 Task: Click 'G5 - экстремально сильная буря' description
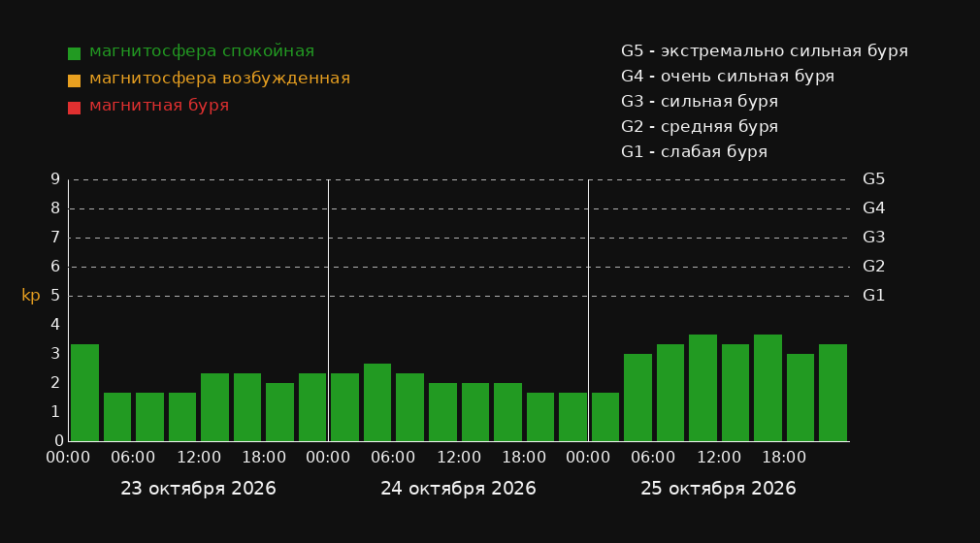coord(765,51)
